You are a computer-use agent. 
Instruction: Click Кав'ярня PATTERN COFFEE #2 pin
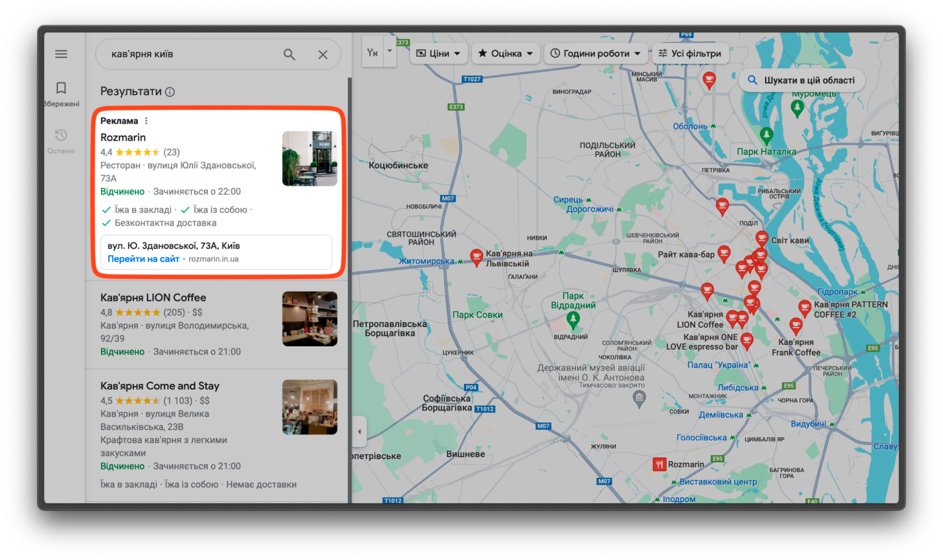pyautogui.click(x=805, y=309)
